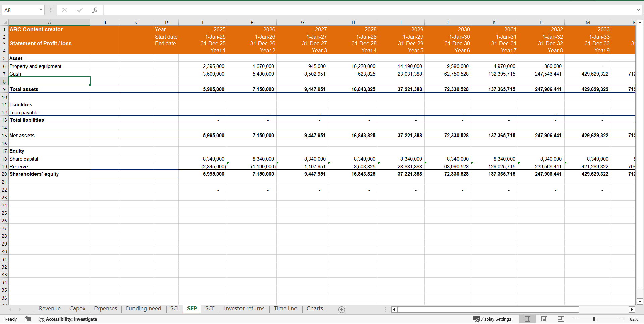Image resolution: width=644 pixels, height=324 pixels.
Task: Switch to the SCF sheet tab
Action: click(x=210, y=309)
